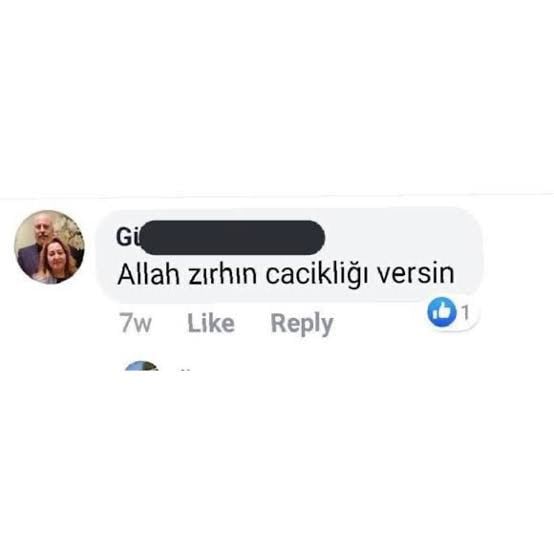Click the reaction count number 1
Viewport: 554px width, 554px height.
click(466, 313)
